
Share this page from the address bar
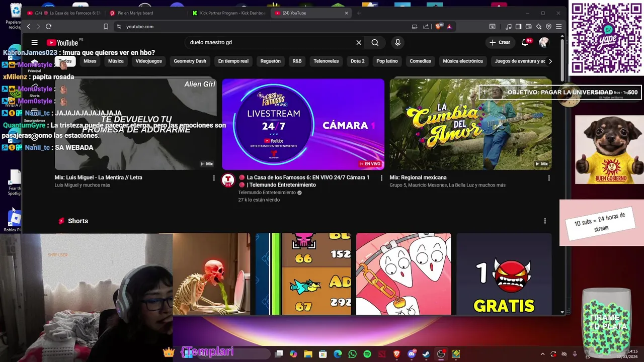426,26
